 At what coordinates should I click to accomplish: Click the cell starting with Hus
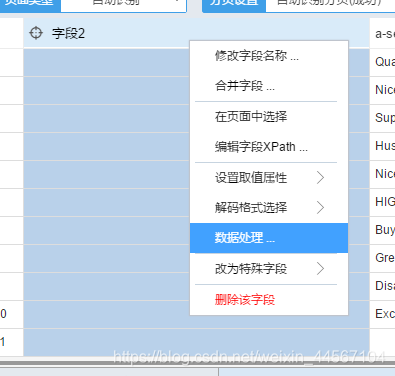click(382, 146)
